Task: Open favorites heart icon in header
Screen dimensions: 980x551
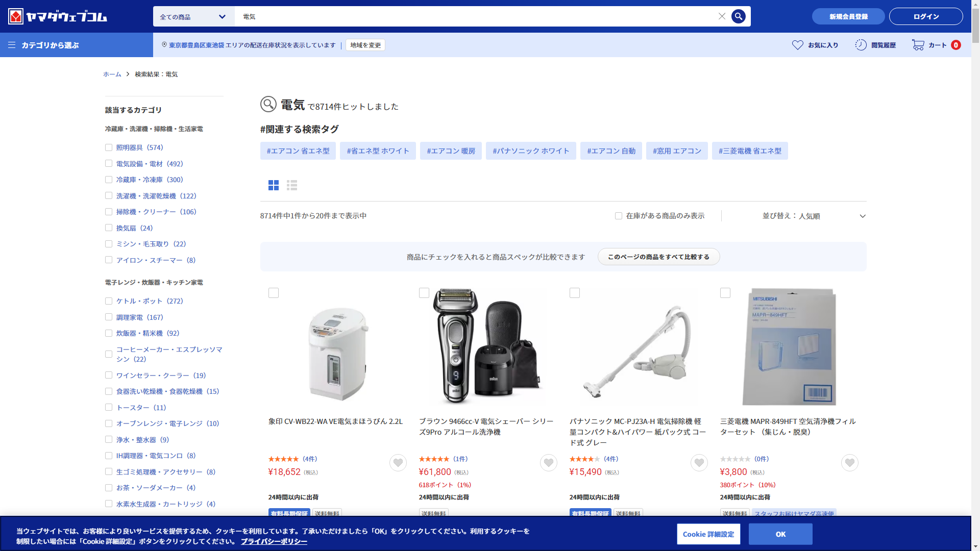Action: (797, 45)
